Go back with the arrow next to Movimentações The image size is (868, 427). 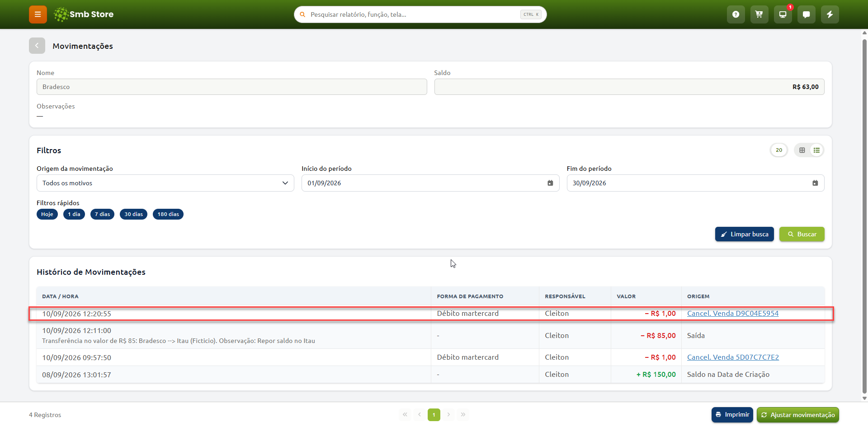coord(37,46)
